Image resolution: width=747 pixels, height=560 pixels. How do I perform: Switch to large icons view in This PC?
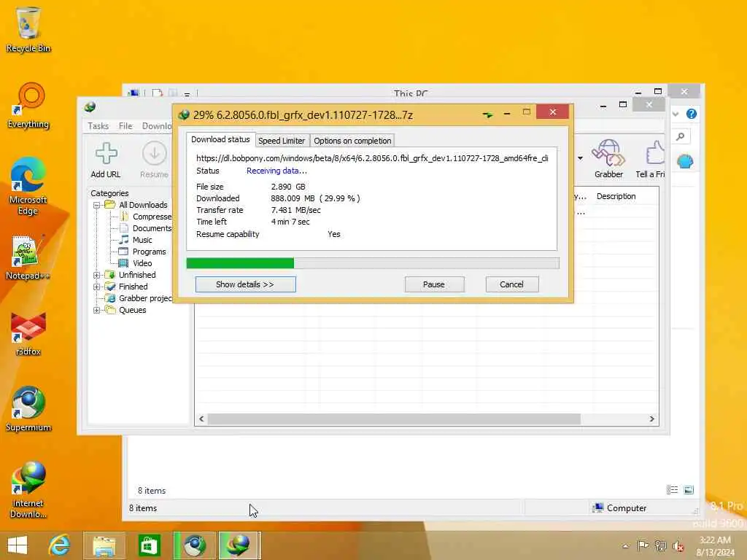(x=689, y=489)
